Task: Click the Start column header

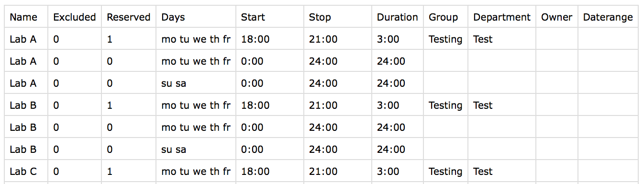Action: 269,17
